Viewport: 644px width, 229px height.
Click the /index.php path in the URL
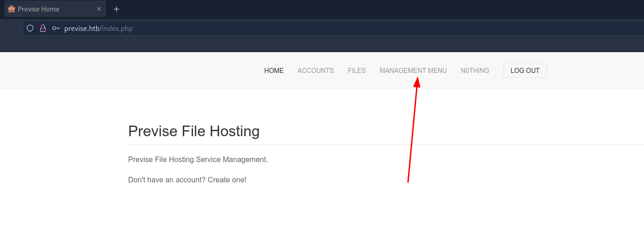116,29
